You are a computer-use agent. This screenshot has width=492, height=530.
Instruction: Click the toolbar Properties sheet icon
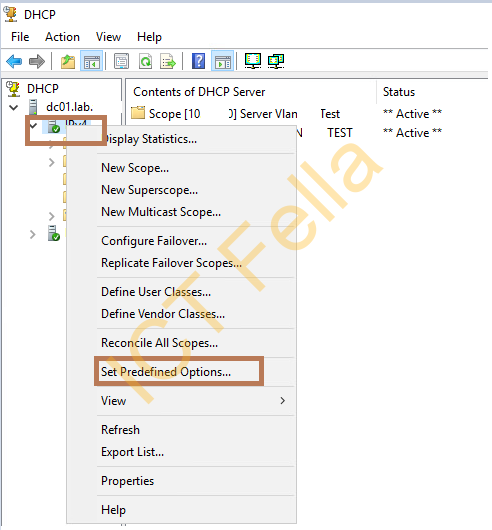tap(122, 61)
